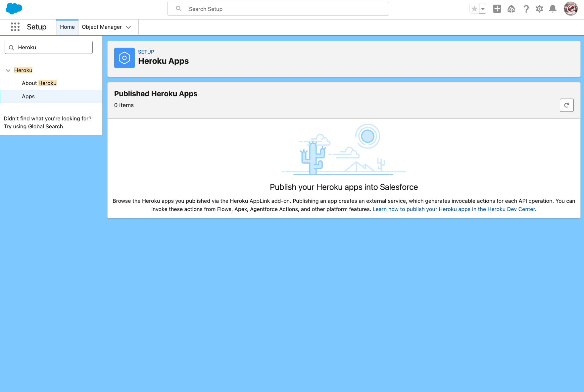Click the Salesforce cloud logo

14,9
